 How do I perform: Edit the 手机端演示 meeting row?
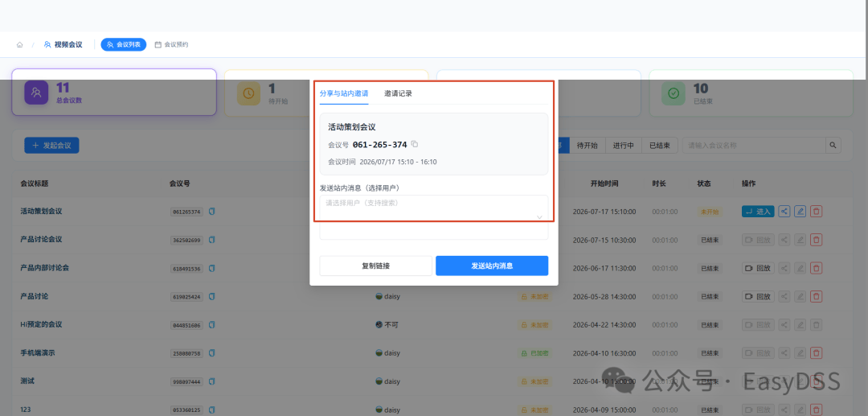click(x=800, y=353)
